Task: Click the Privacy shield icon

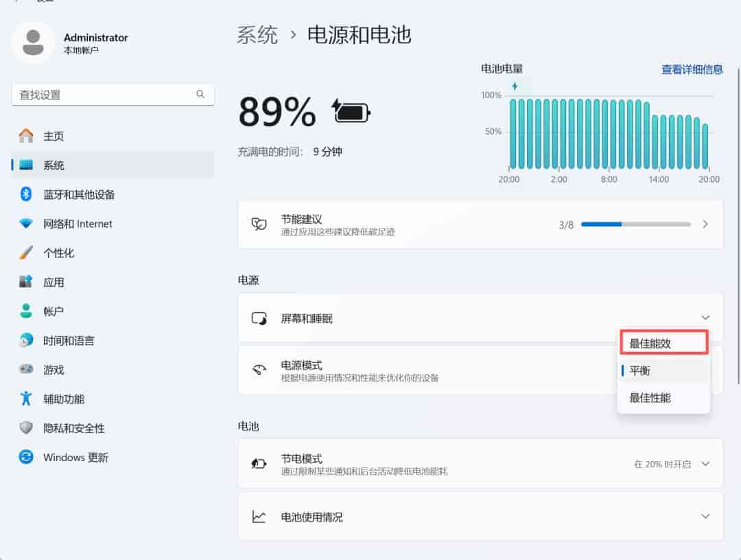Action: pos(26,428)
